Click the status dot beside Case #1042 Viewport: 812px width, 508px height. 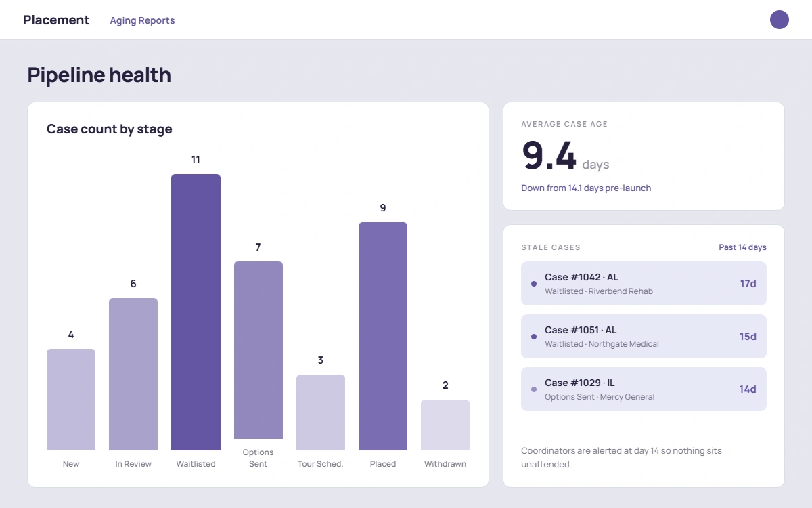[x=534, y=283]
